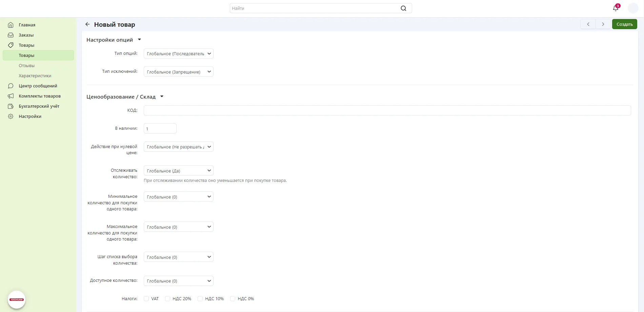This screenshot has height=312, width=644.
Task: Click the 100KAM logo badge
Action: pyautogui.click(x=17, y=299)
